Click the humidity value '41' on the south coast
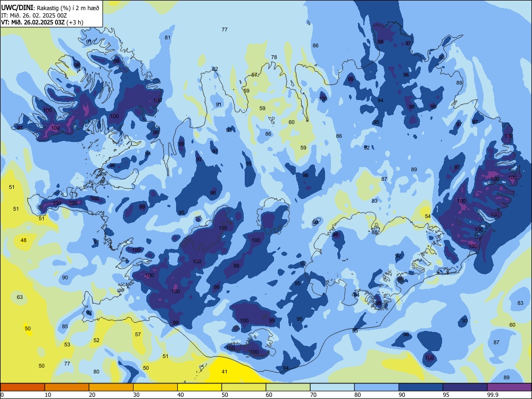 click(225, 371)
